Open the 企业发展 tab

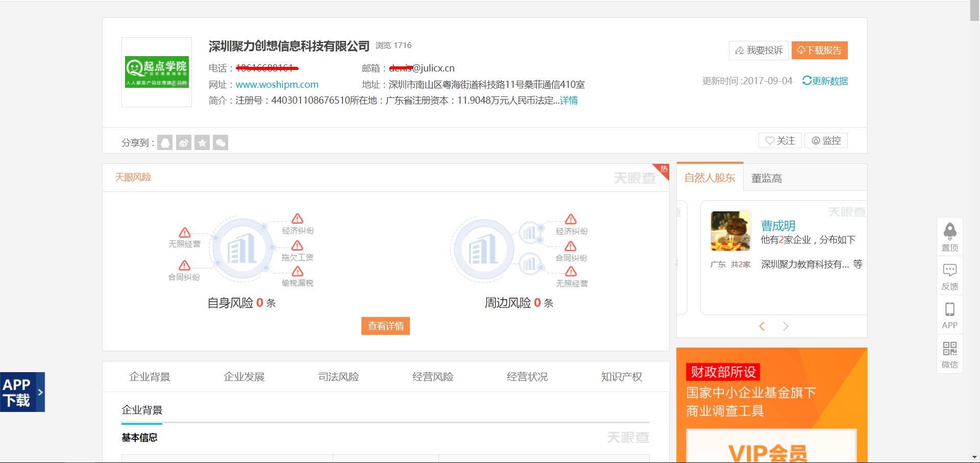point(244,377)
